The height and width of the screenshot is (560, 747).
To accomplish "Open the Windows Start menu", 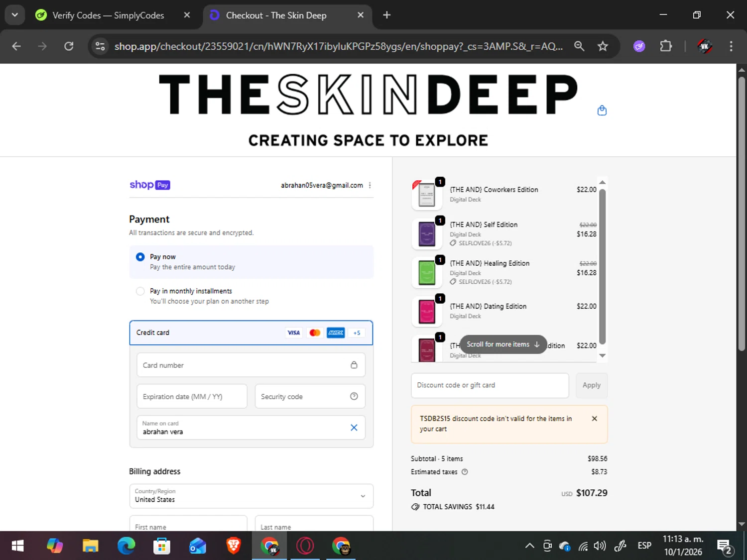I will [17, 546].
